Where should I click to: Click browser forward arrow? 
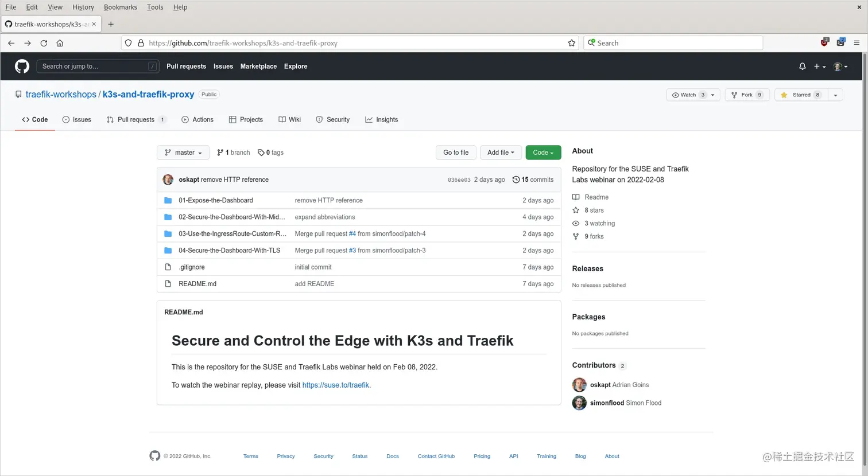coord(28,43)
